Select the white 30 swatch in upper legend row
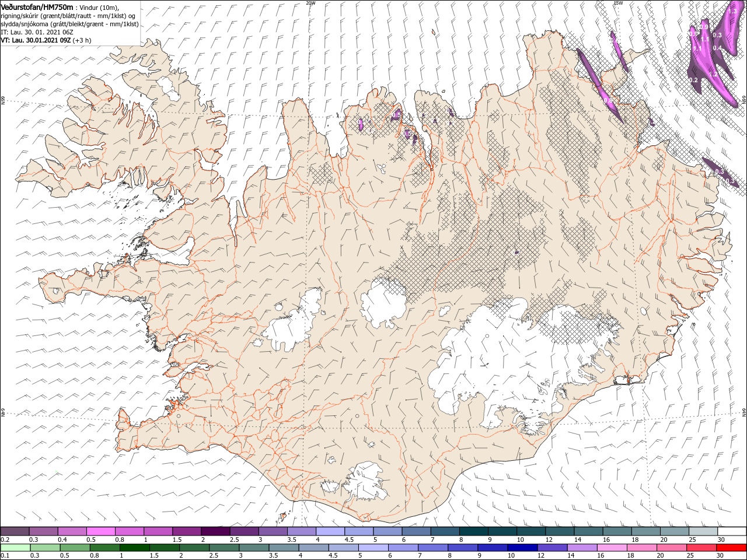747x560 pixels. coord(731,531)
